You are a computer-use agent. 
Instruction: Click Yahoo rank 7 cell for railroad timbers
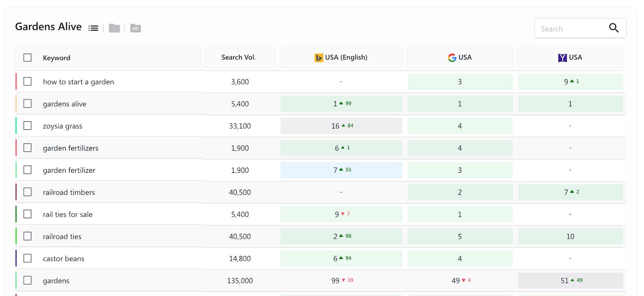[570, 192]
